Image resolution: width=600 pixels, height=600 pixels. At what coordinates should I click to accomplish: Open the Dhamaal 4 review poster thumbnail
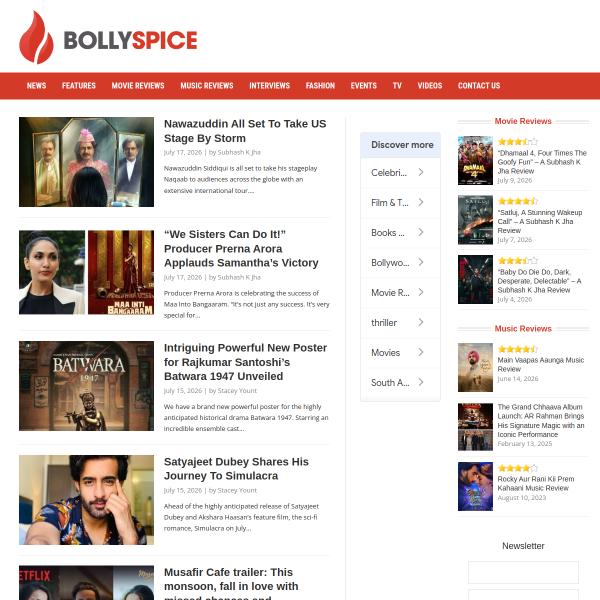[x=475, y=161]
